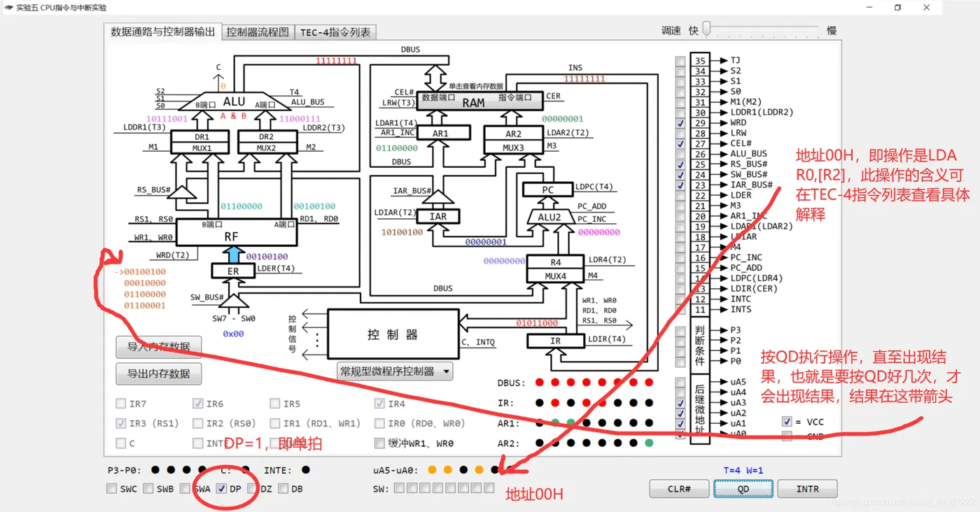Click the 导出内存数据 button
This screenshot has width=980, height=512.
(x=159, y=374)
